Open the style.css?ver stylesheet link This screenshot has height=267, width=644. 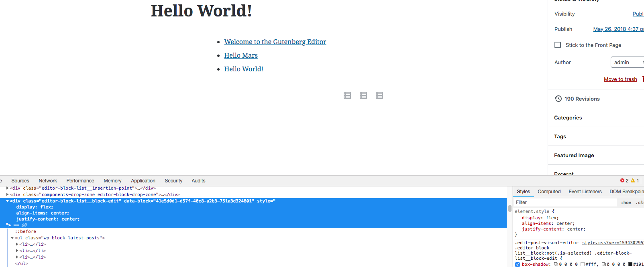tap(613, 243)
